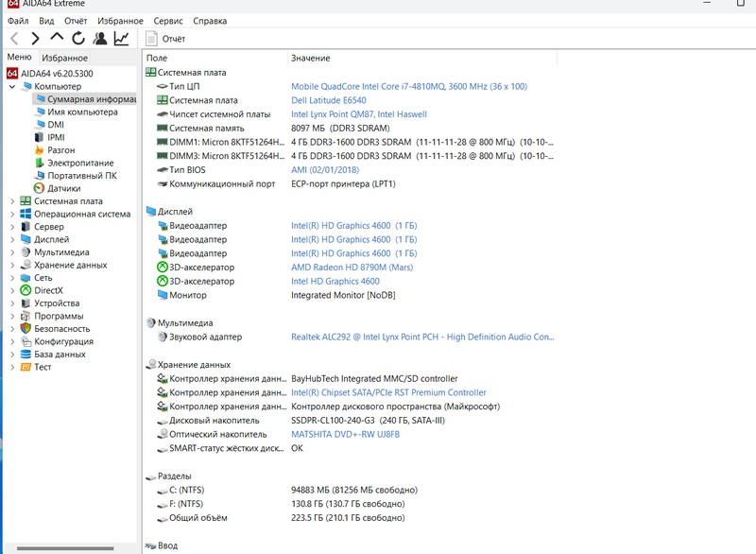This screenshot has height=554, width=756.
Task: Expand the DirectX tree node
Action: tap(12, 291)
